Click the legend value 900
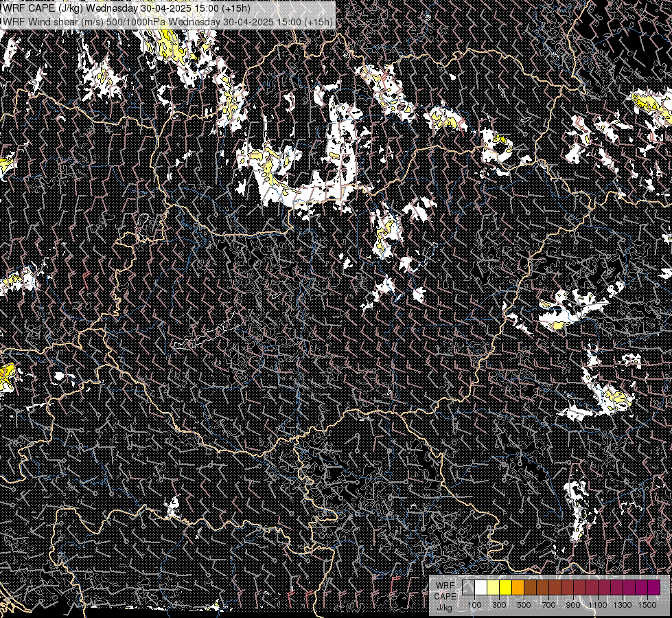Image resolution: width=672 pixels, height=618 pixels. [573, 605]
